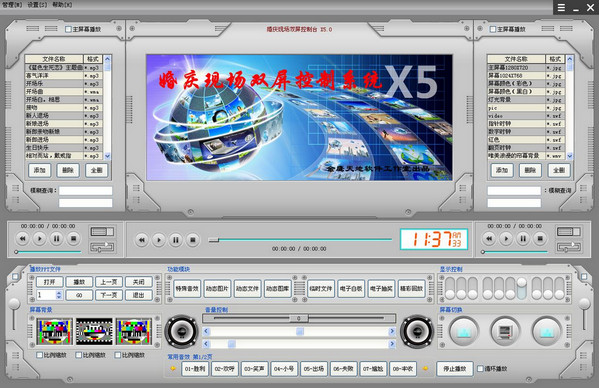Viewport: 599px width, 388px height.
Task: Pause the right side player
Action: pyautogui.click(x=523, y=239)
